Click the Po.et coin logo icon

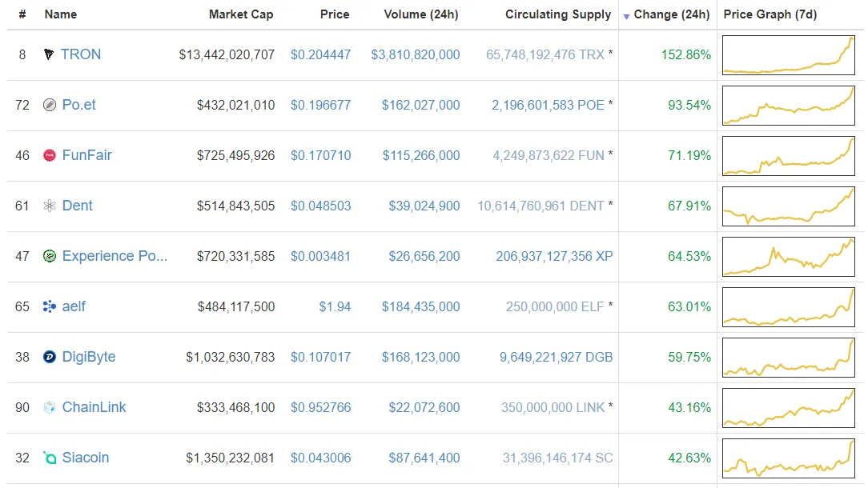(50, 105)
